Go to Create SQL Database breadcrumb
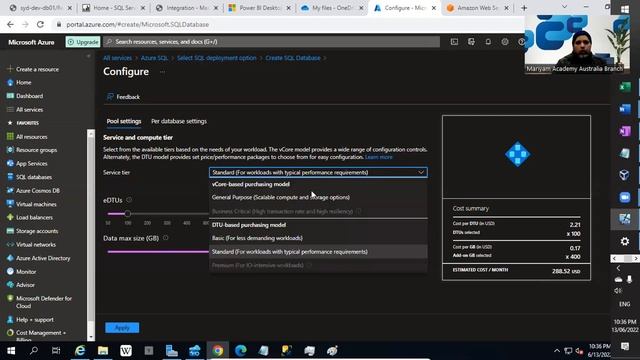The image size is (640, 360). click(293, 58)
